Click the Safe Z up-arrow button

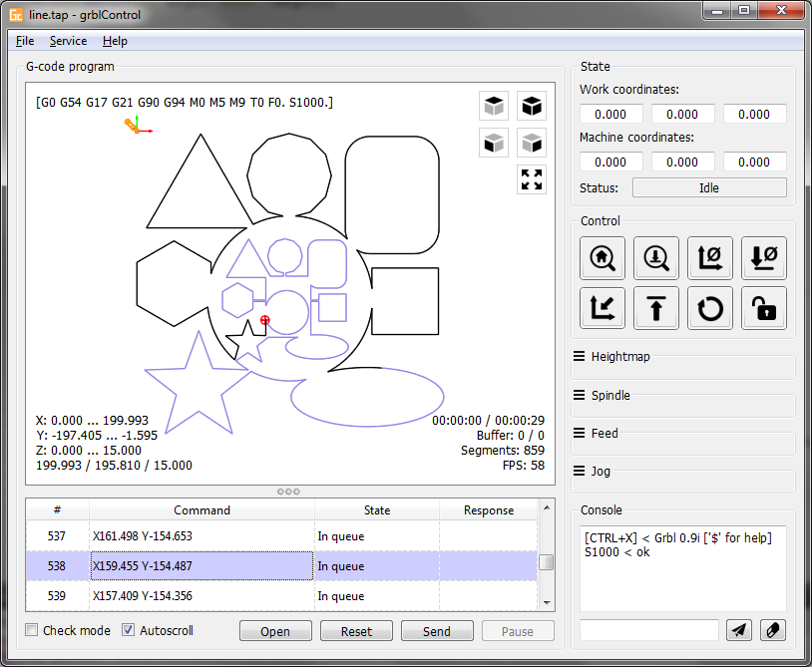click(656, 308)
